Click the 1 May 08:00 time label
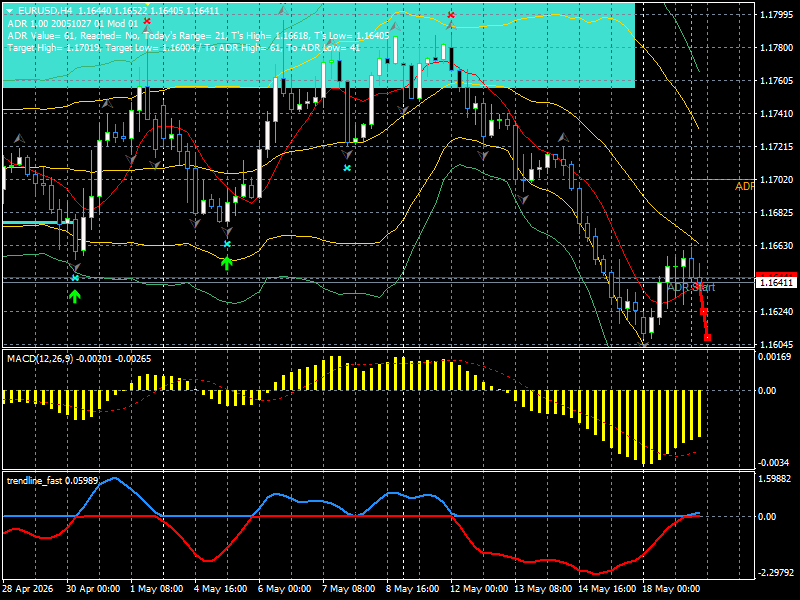This screenshot has width=800, height=600. tap(157, 589)
